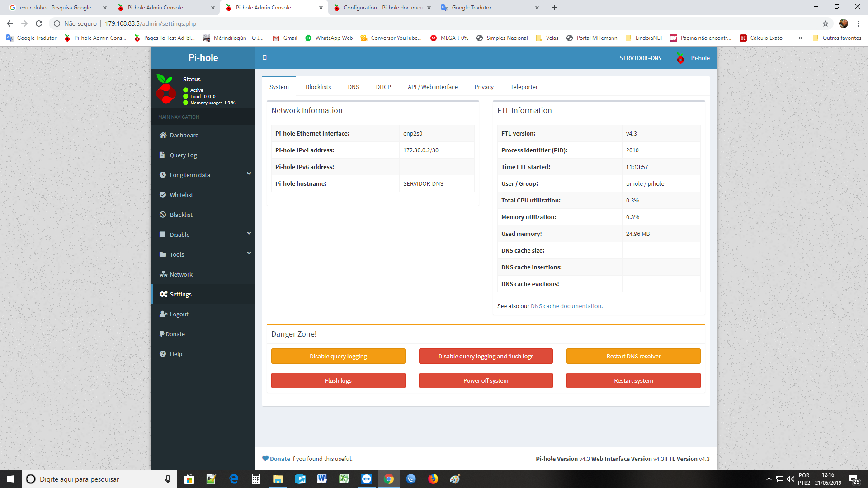Open the WhatsApp Web bookmark

[329, 38]
